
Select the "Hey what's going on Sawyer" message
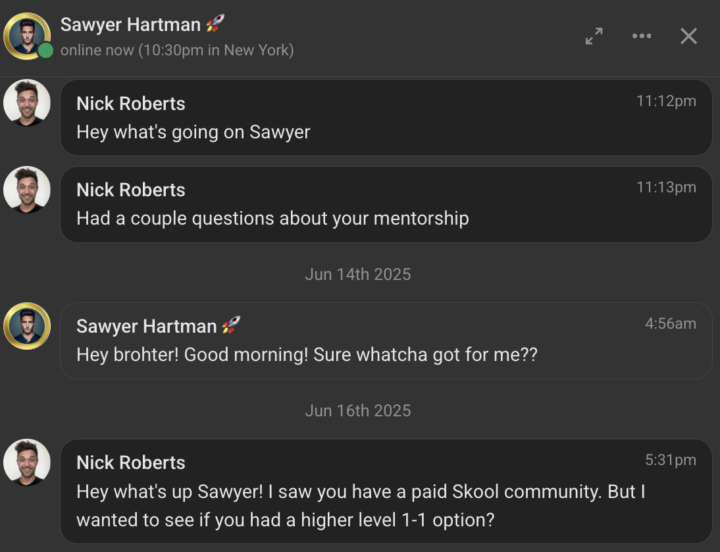coord(193,132)
